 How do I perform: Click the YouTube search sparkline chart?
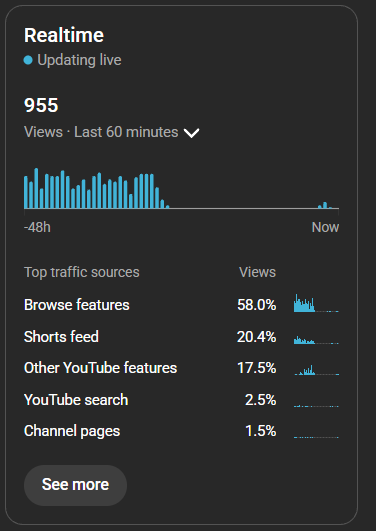(316, 406)
